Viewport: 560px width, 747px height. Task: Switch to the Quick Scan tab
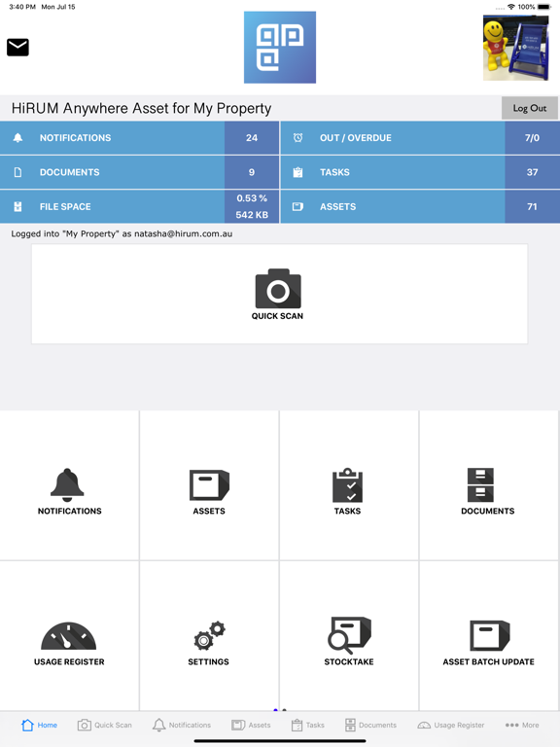[104, 725]
